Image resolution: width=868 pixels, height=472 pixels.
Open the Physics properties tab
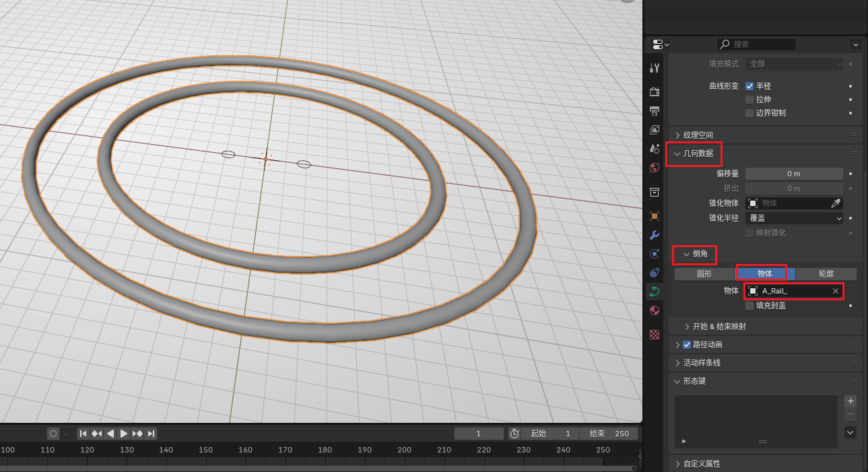coord(654,254)
